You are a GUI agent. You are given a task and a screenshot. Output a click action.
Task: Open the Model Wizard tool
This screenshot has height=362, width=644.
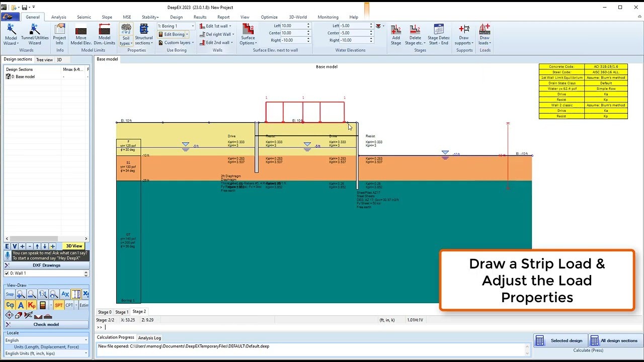11,34
